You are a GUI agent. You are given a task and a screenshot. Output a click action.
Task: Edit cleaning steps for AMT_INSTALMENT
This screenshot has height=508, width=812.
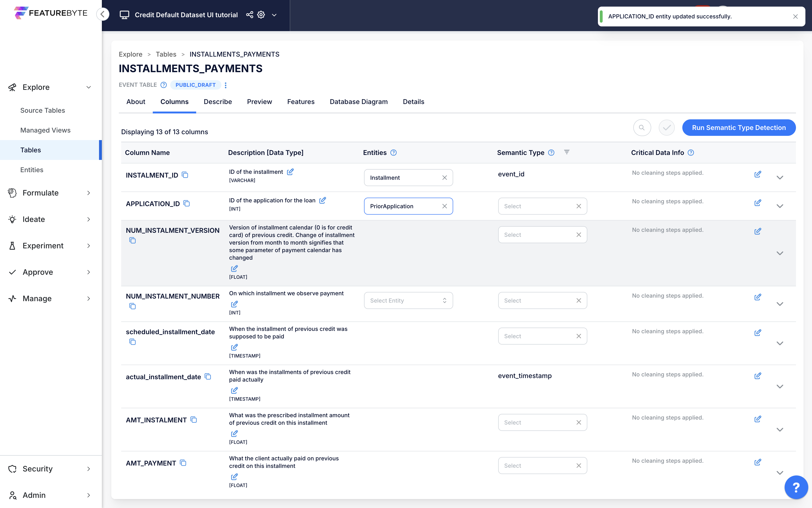click(x=758, y=419)
